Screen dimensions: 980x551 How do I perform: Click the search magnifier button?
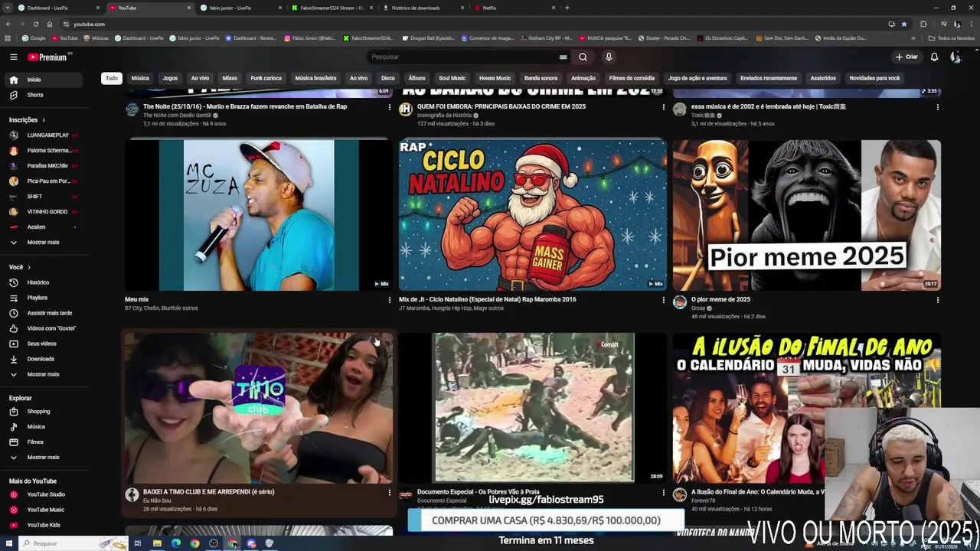click(x=583, y=57)
